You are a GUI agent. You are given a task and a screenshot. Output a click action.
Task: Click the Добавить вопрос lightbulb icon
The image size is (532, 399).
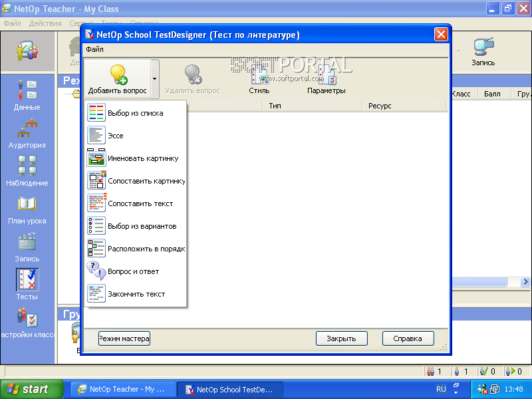118,74
